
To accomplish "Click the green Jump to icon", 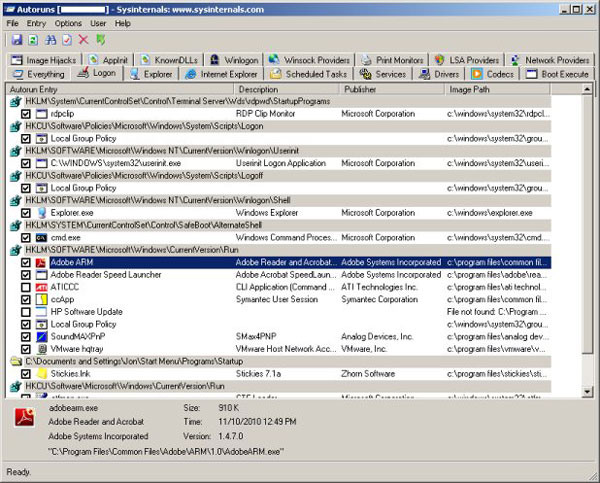I will 101,39.
